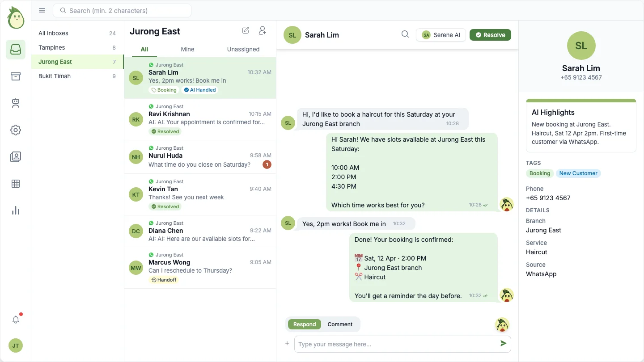Click the Resolve button
Viewport: 644px width, 362px height.
pos(490,34)
